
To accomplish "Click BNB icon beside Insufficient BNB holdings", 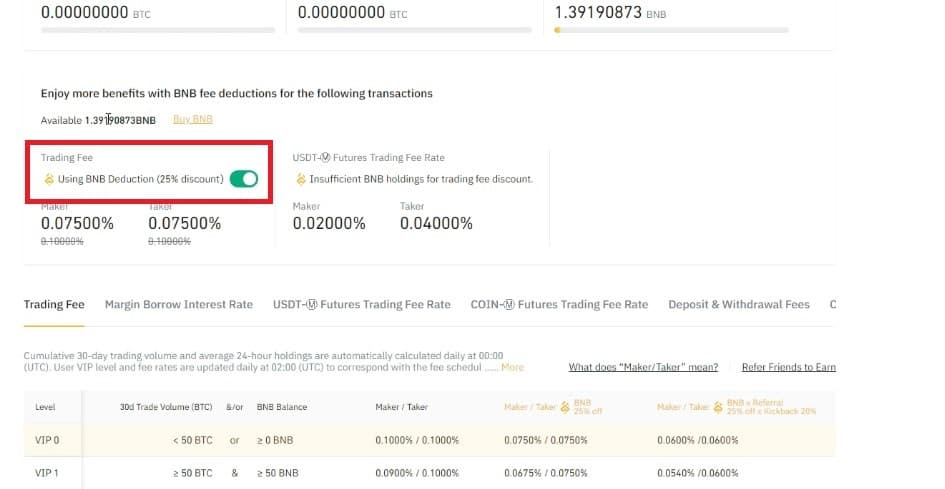I will 301,179.
